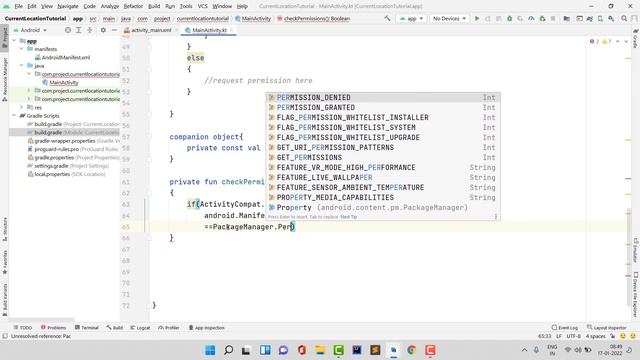
Task: Open the Gradle side panel tab
Action: (636, 39)
